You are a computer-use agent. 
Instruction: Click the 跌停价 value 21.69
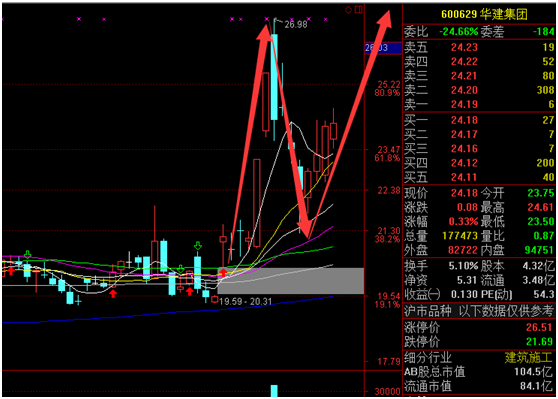pos(540,342)
